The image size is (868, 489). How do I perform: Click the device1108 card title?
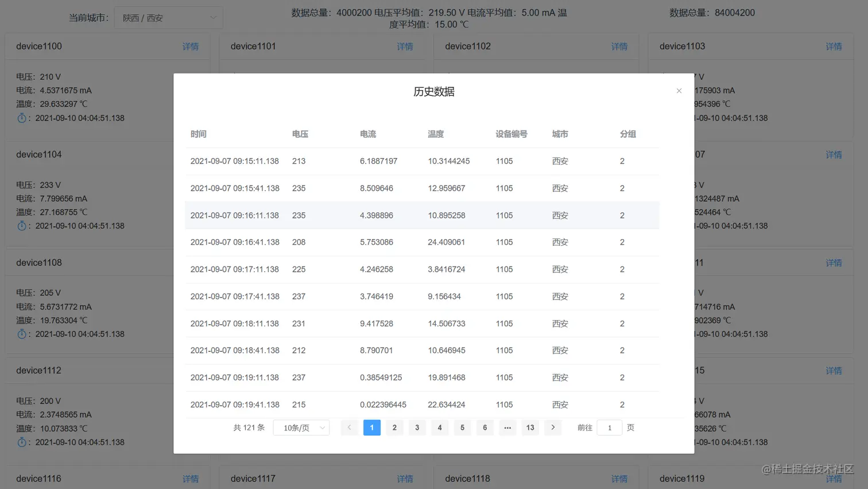click(39, 263)
